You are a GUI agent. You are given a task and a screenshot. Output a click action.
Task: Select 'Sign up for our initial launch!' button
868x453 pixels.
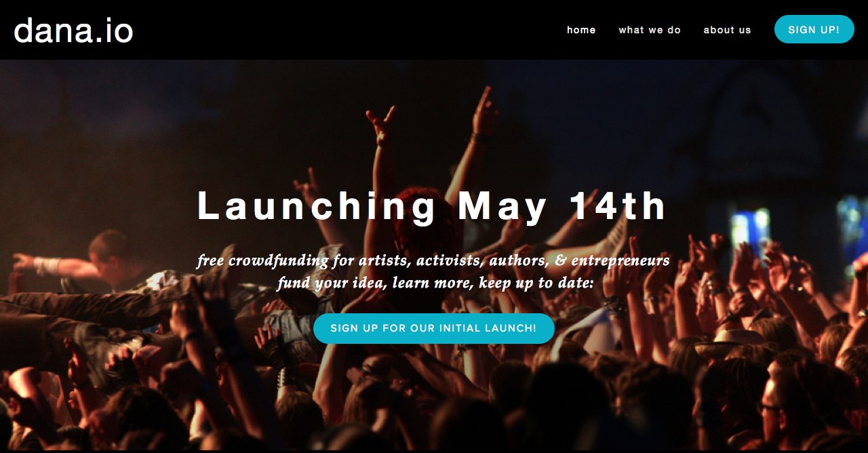click(434, 328)
